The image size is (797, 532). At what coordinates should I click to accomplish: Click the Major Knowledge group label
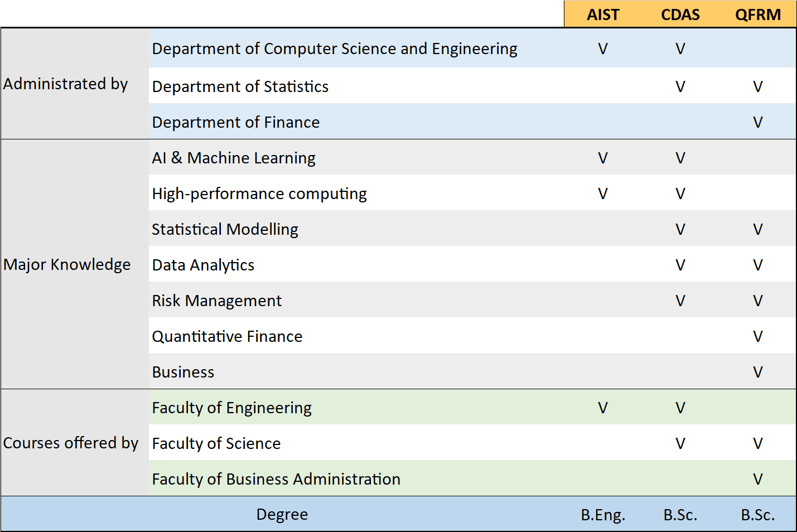click(x=67, y=264)
